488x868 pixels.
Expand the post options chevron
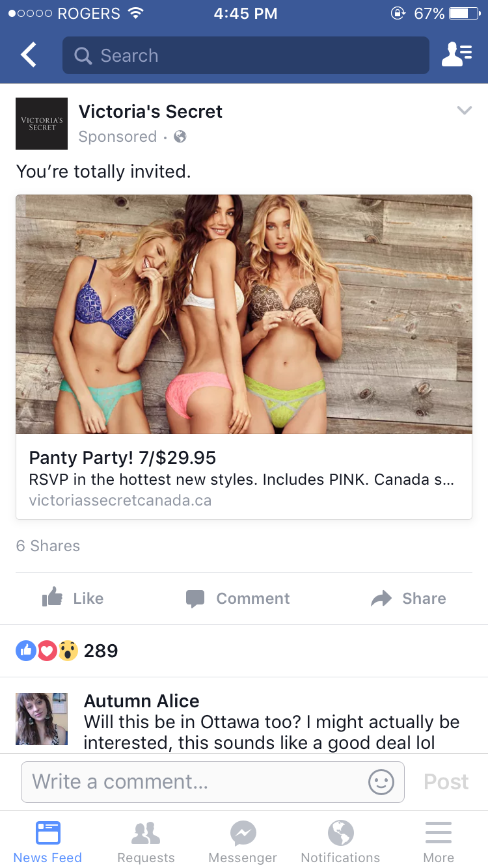click(464, 111)
